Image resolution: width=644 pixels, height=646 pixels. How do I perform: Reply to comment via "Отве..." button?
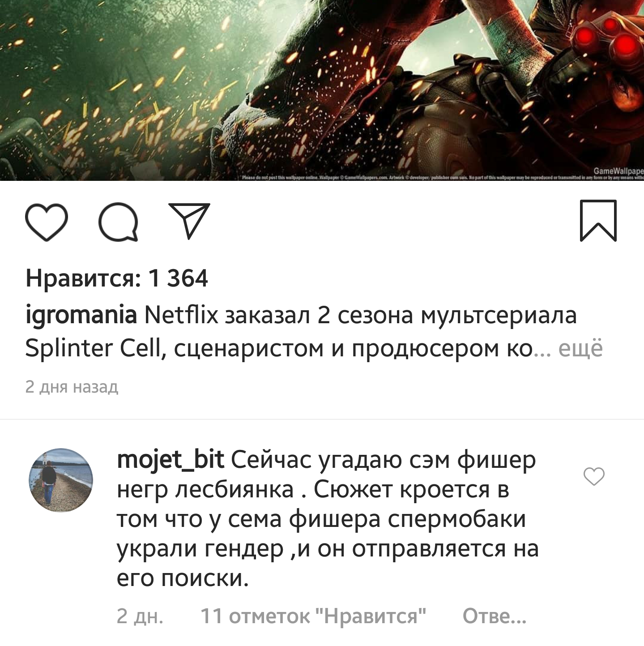click(494, 616)
